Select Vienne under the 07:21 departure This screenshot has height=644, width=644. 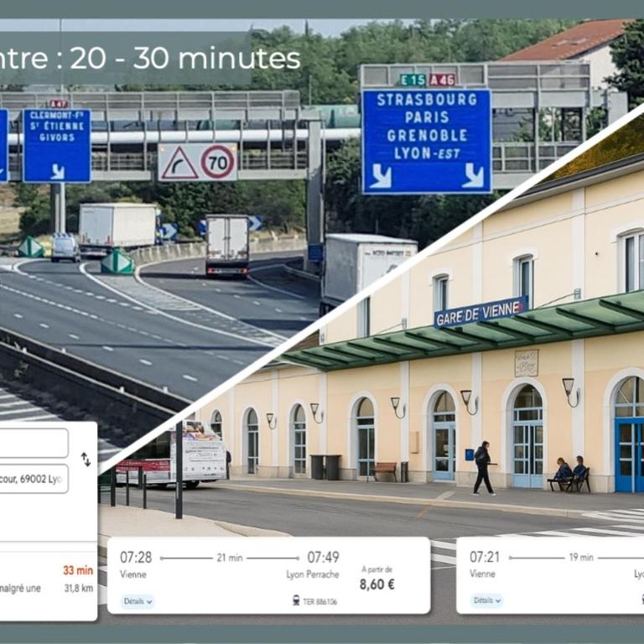[483, 574]
